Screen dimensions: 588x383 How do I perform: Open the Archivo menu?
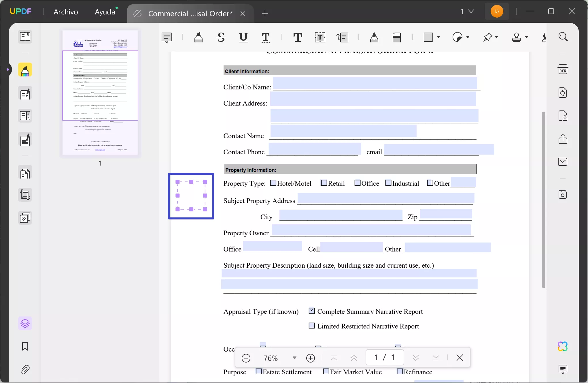(x=66, y=12)
